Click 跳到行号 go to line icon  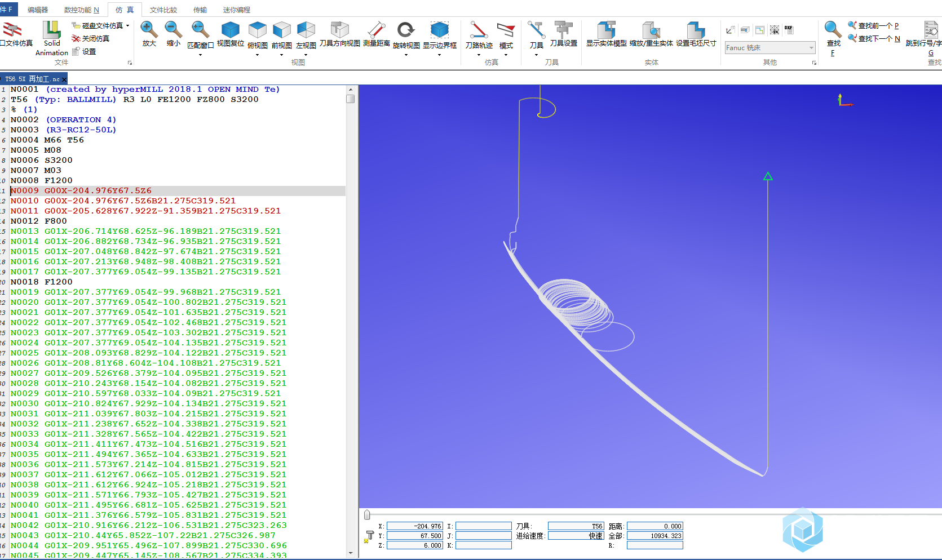(931, 29)
